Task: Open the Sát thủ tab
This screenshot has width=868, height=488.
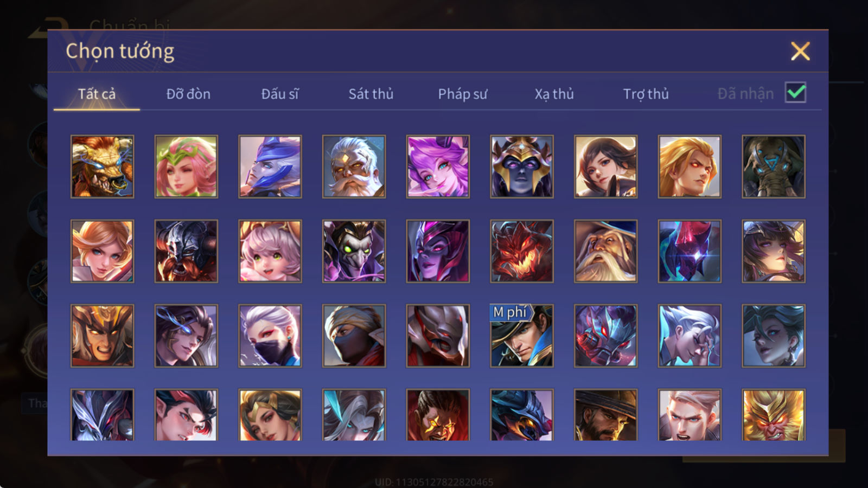Action: pos(371,94)
